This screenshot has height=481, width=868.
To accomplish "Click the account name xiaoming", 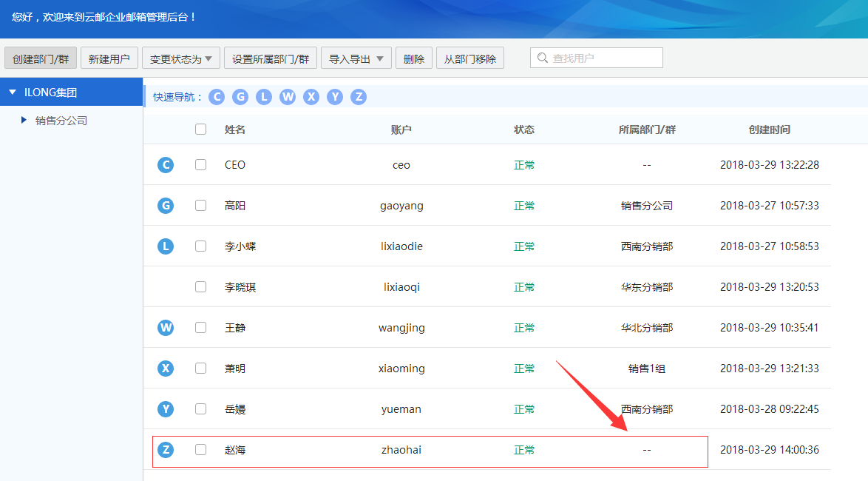I will click(401, 369).
